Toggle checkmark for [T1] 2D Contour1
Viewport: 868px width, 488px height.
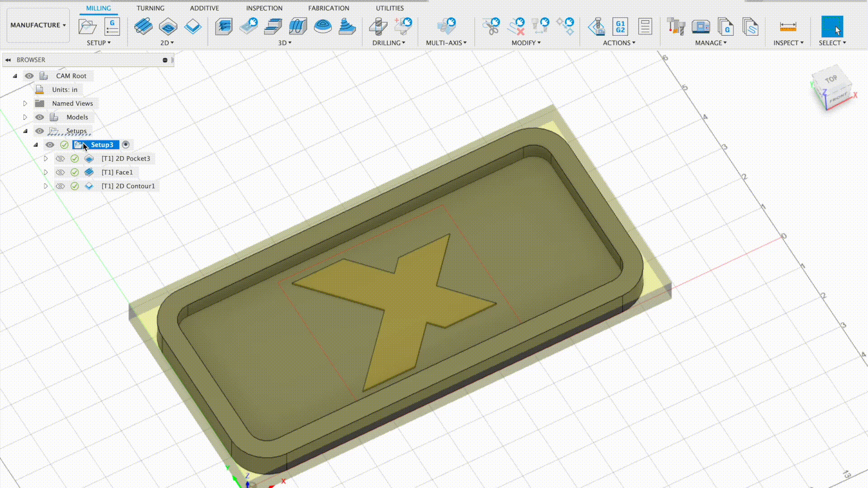75,186
